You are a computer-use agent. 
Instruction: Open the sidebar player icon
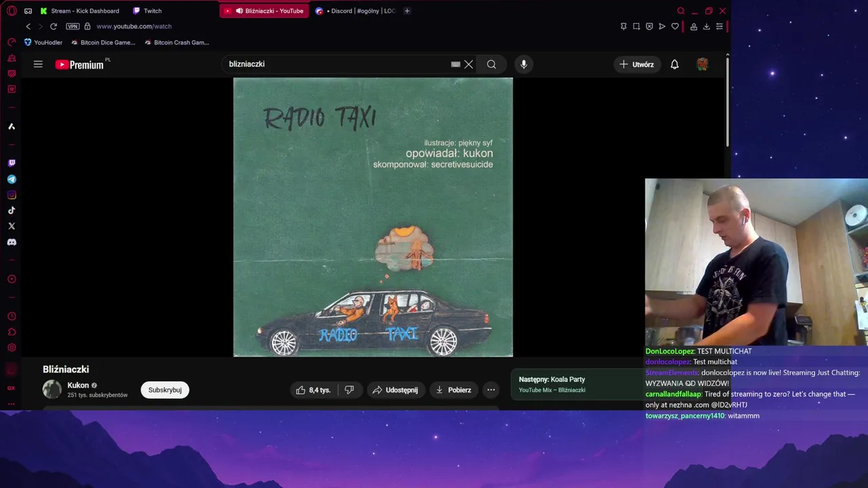click(12, 279)
